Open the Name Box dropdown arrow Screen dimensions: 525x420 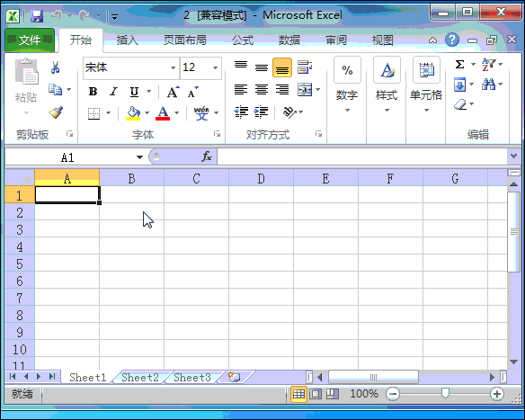click(139, 157)
